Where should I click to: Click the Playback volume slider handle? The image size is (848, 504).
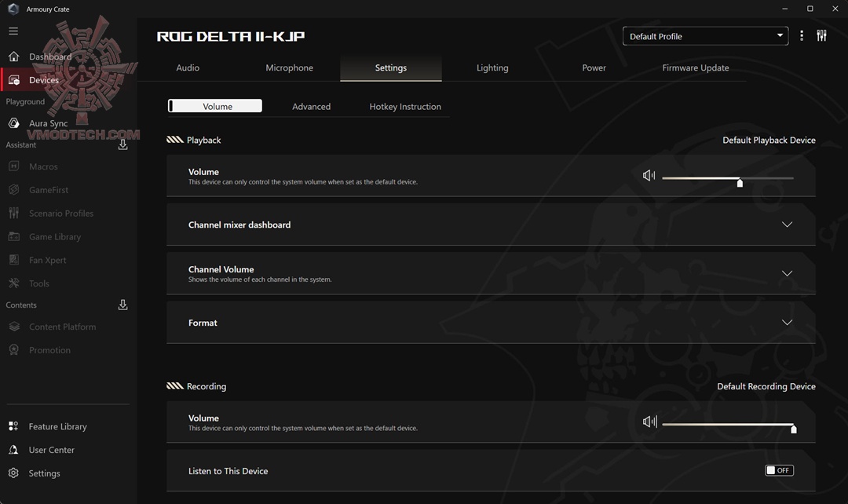point(740,183)
